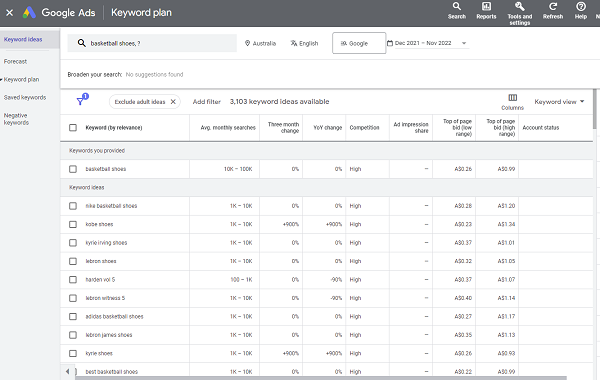Sort by Competition column header

coord(364,127)
